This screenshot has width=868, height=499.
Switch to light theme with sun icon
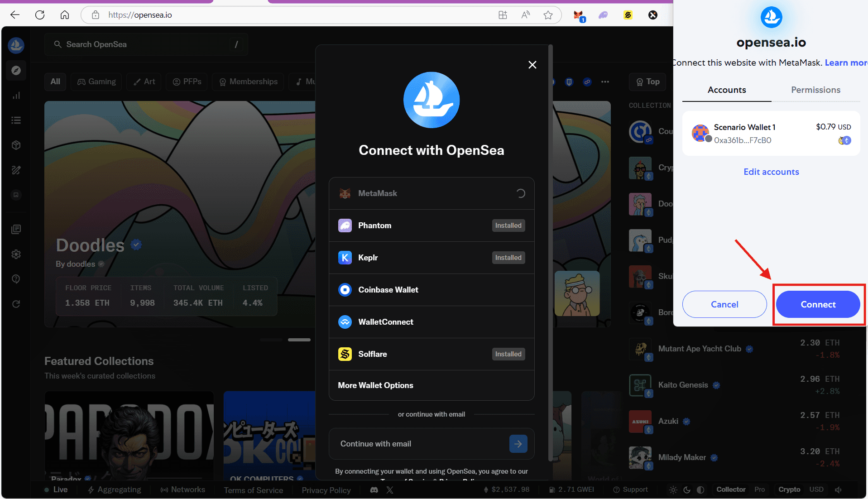click(x=673, y=490)
